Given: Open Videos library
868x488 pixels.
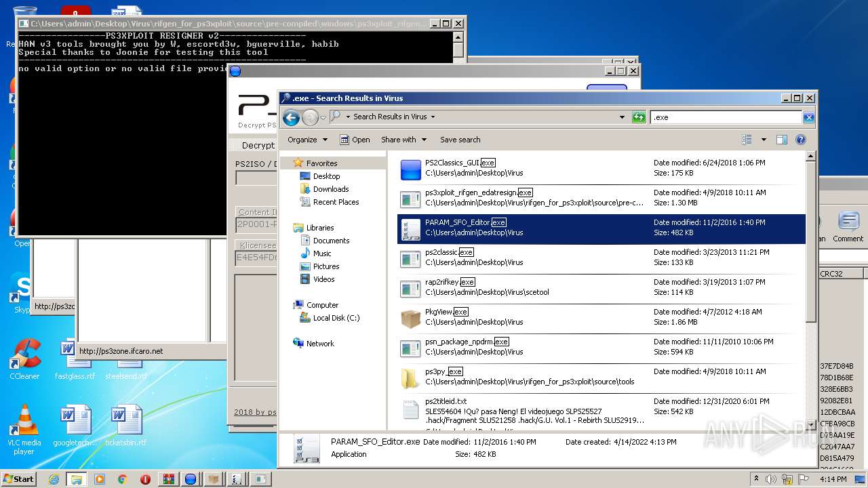Looking at the screenshot, I should coord(323,279).
